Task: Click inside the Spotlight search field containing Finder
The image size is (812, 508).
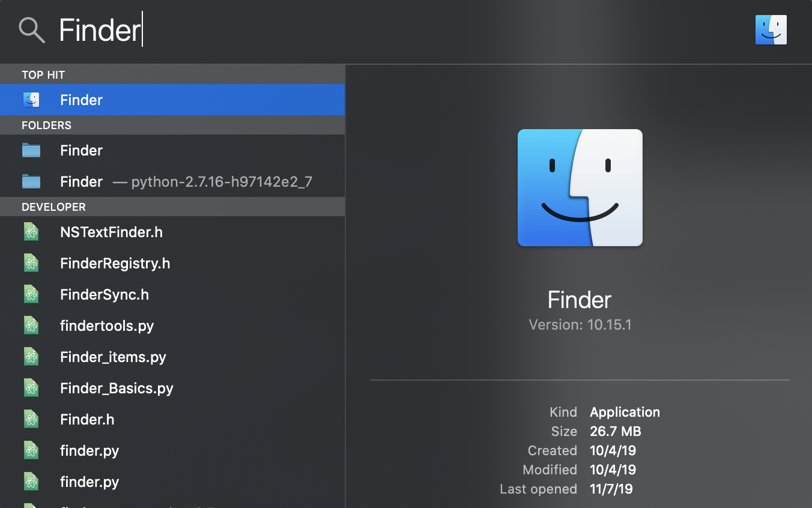Action: pyautogui.click(x=396, y=30)
